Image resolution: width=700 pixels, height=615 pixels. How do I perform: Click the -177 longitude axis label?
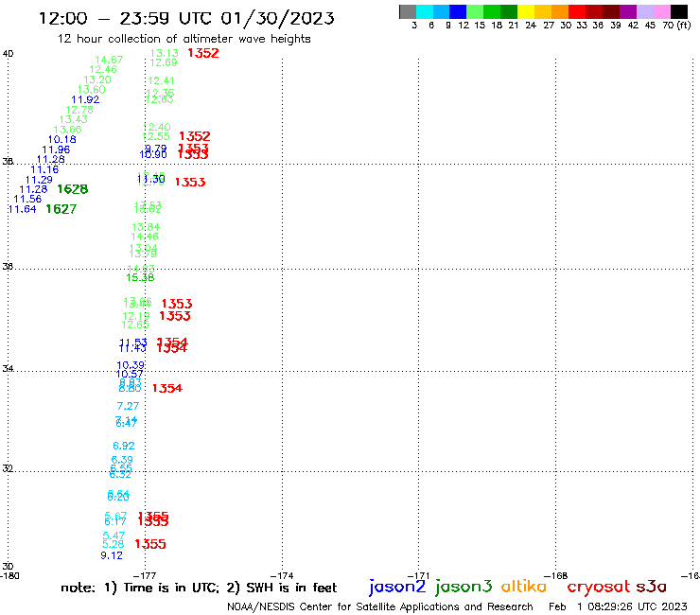coord(146,576)
